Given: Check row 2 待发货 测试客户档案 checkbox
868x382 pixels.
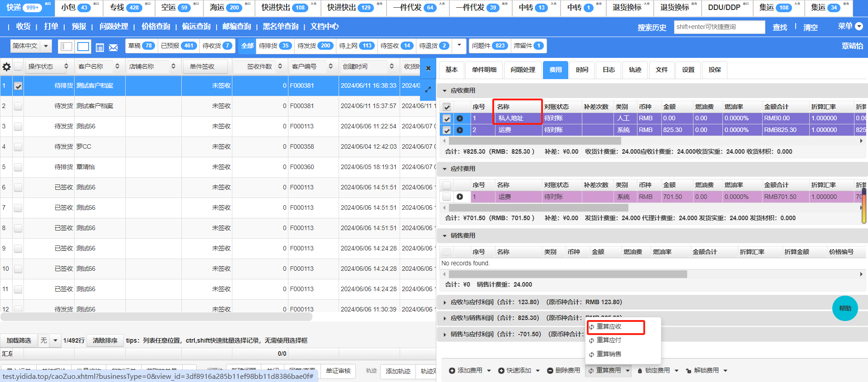Looking at the screenshot, I should (x=18, y=106).
